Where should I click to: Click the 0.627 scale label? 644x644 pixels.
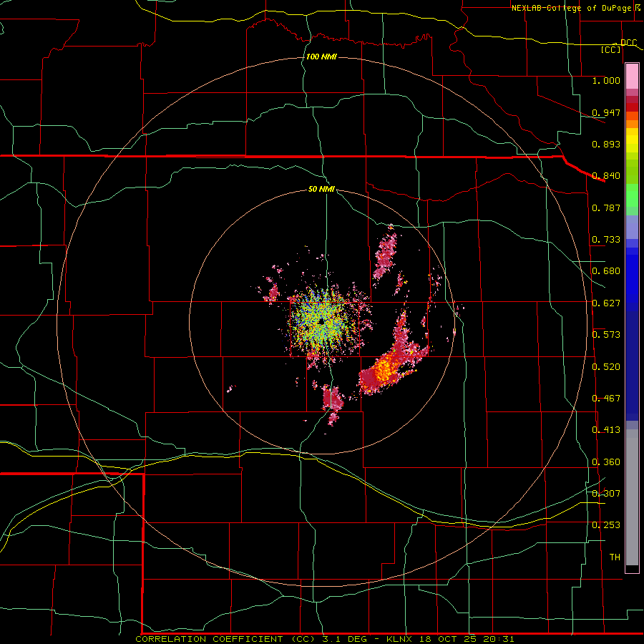(606, 303)
